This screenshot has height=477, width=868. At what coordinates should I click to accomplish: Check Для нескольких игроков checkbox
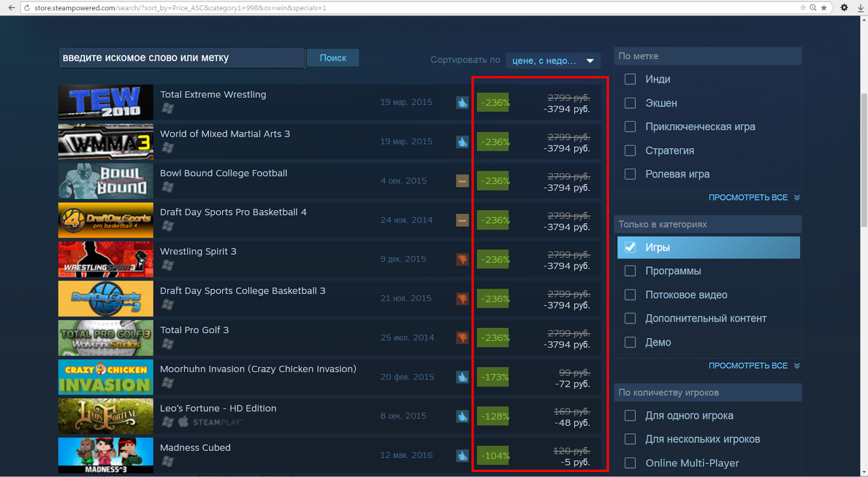click(x=630, y=439)
